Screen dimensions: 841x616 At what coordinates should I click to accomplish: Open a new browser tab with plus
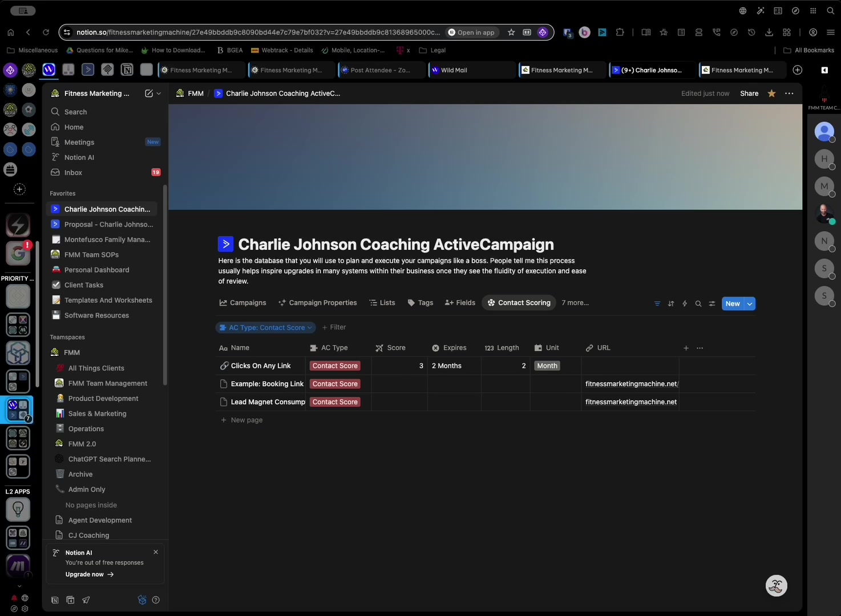(798, 70)
